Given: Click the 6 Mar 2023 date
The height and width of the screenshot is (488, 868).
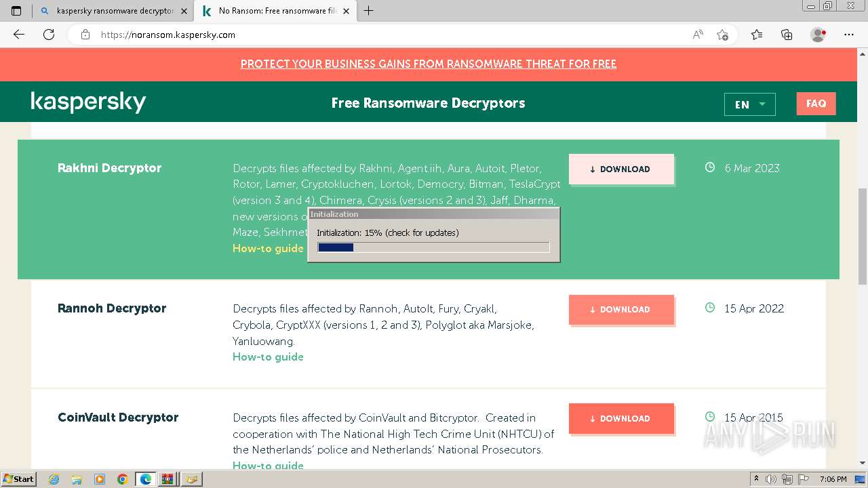Looking at the screenshot, I should pos(752,168).
